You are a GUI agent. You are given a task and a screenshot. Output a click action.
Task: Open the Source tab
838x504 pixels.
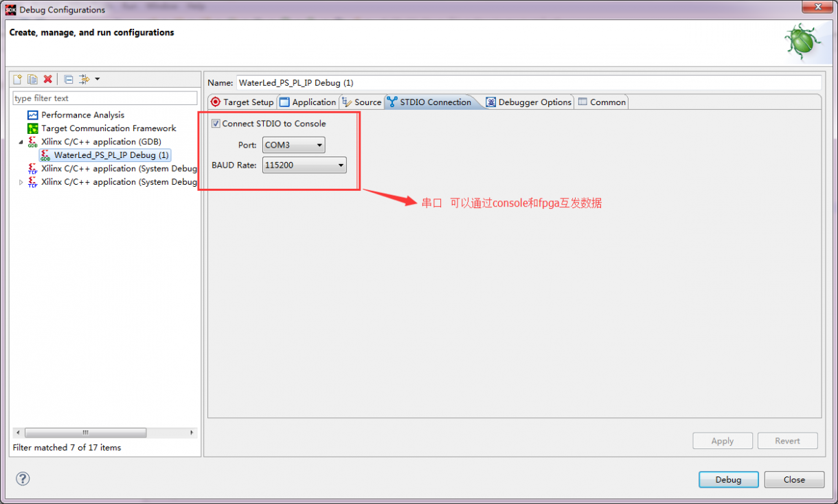coord(361,102)
